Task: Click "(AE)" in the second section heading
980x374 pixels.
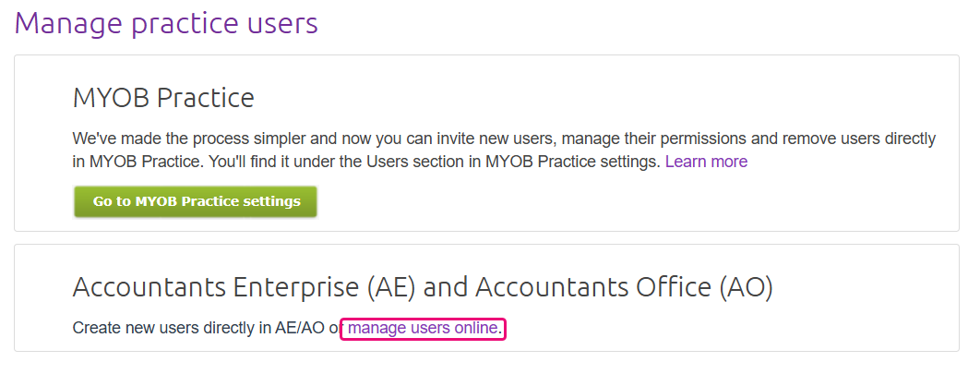Action: (393, 287)
